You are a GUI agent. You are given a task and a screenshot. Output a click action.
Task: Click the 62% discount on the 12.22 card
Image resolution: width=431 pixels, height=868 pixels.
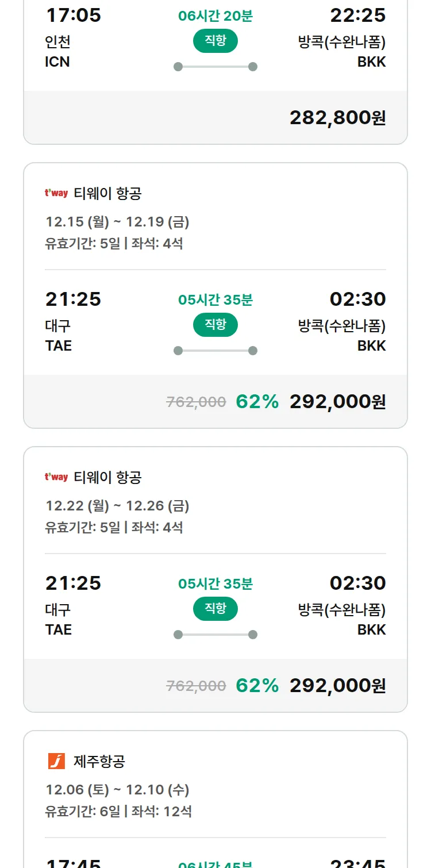pyautogui.click(x=257, y=685)
